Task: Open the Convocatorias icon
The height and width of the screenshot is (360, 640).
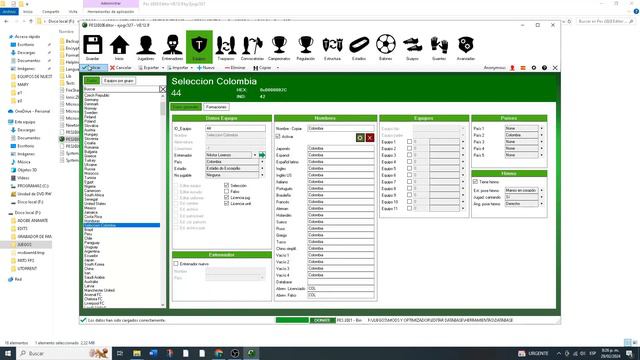Action: [252, 45]
